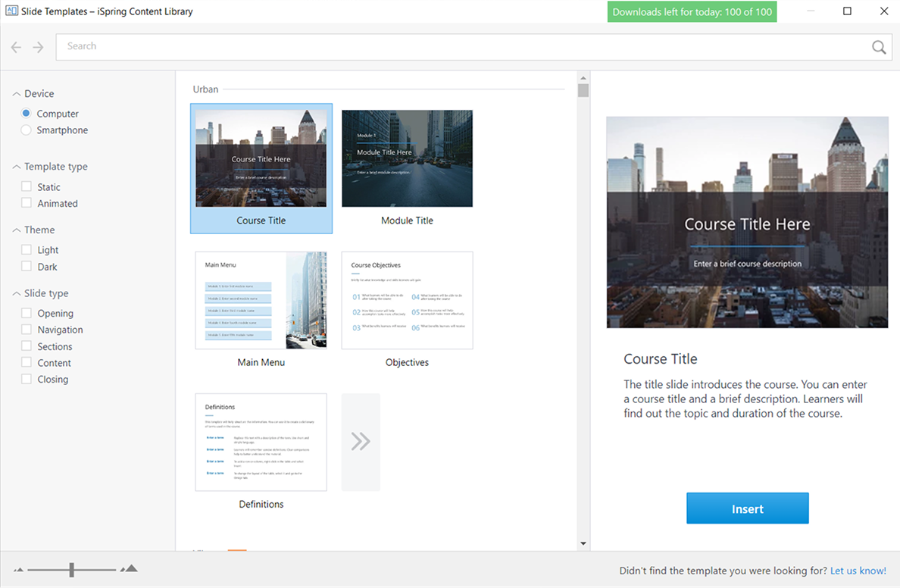Click the Course Title heading in preview pane

[660, 359]
